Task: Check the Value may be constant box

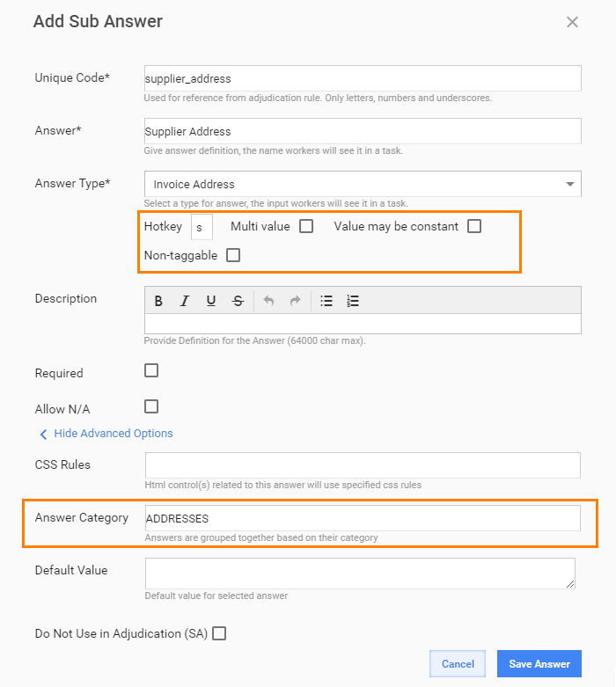Action: 474,226
